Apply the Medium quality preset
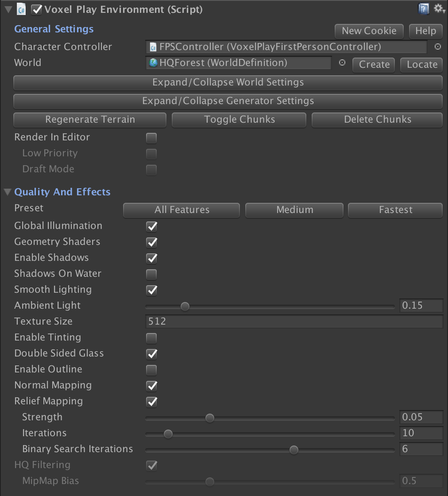The width and height of the screenshot is (448, 496). pos(294,210)
